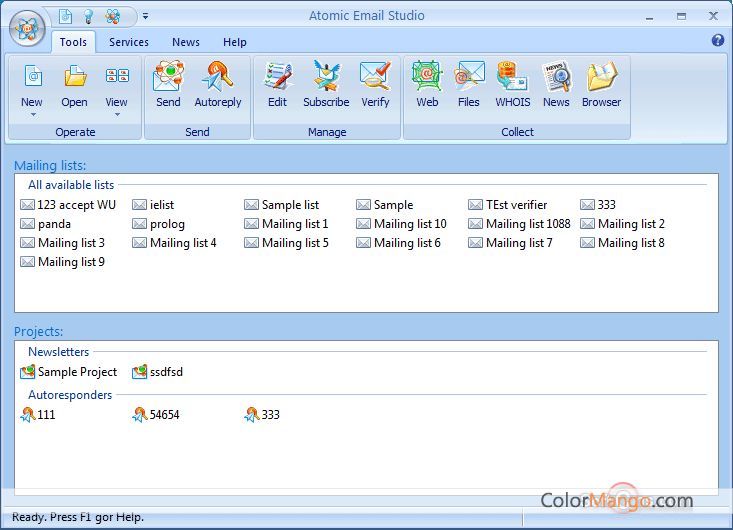Open the Edit list manager tool
The image size is (733, 530).
click(x=278, y=84)
